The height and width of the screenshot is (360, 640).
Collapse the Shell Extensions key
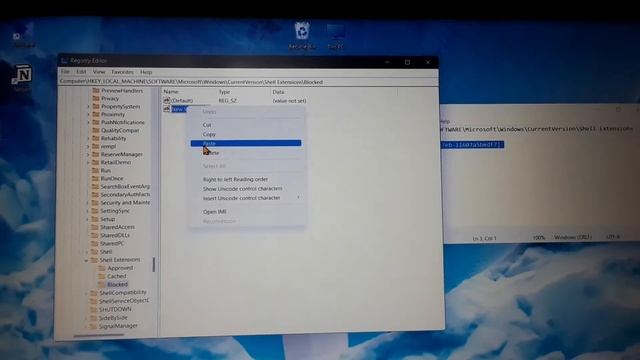87,260
